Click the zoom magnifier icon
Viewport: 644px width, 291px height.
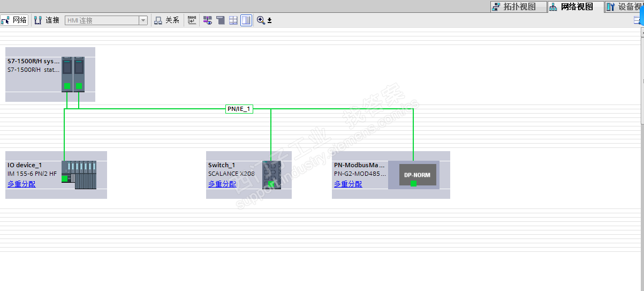point(261,20)
